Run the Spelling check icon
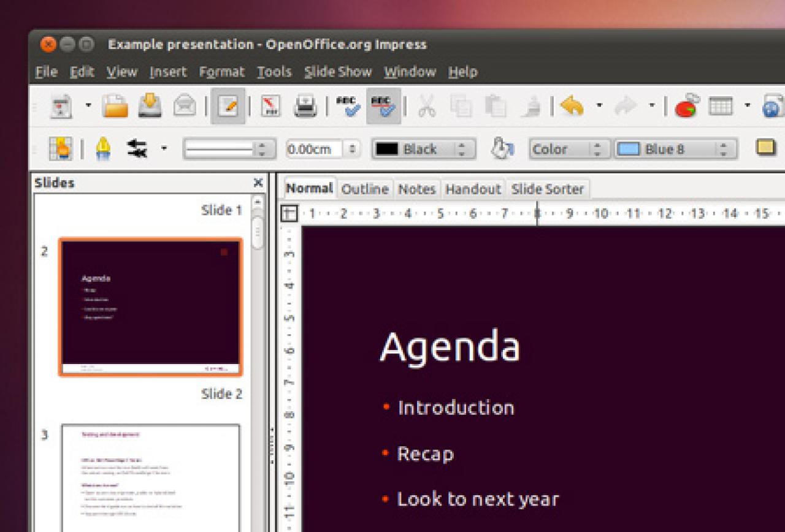Viewport: 785px width, 532px height. coord(348,106)
